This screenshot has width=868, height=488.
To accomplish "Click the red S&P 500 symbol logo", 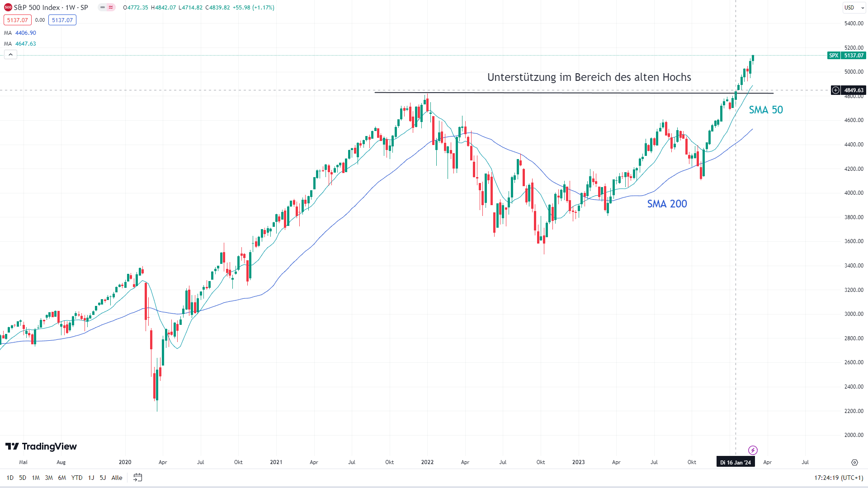I will pyautogui.click(x=8, y=7).
